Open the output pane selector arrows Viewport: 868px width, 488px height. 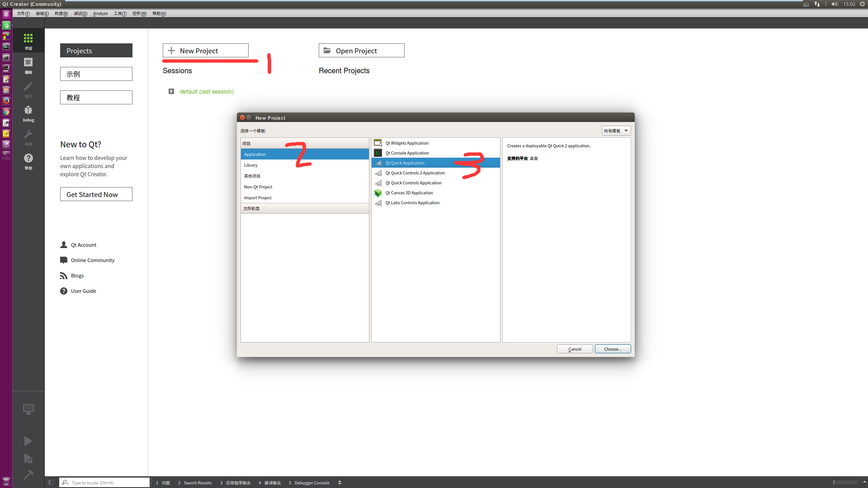tap(340, 483)
